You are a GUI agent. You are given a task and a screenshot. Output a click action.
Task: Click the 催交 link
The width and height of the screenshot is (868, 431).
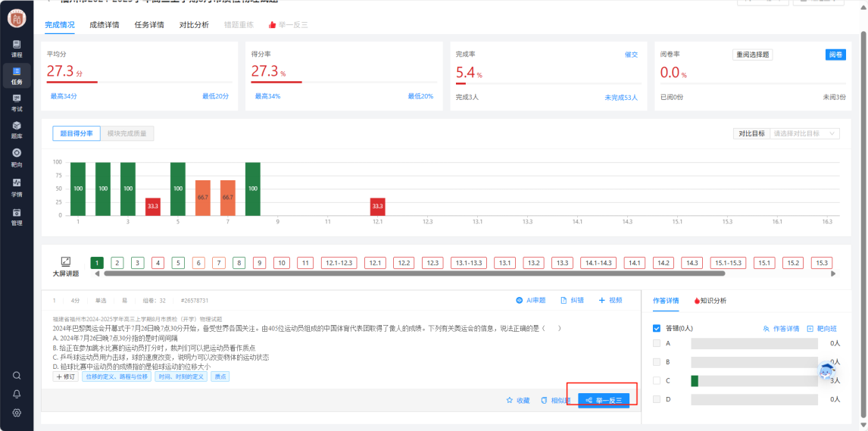coord(631,55)
